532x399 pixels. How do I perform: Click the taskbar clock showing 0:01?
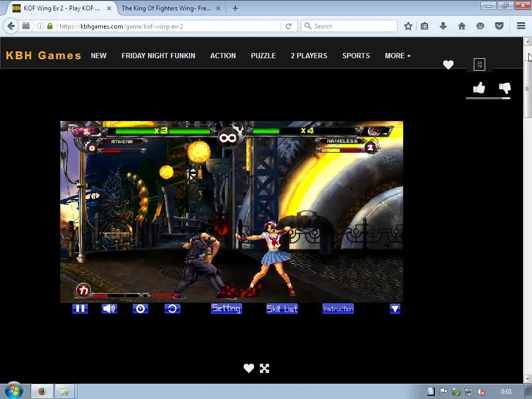pyautogui.click(x=506, y=392)
